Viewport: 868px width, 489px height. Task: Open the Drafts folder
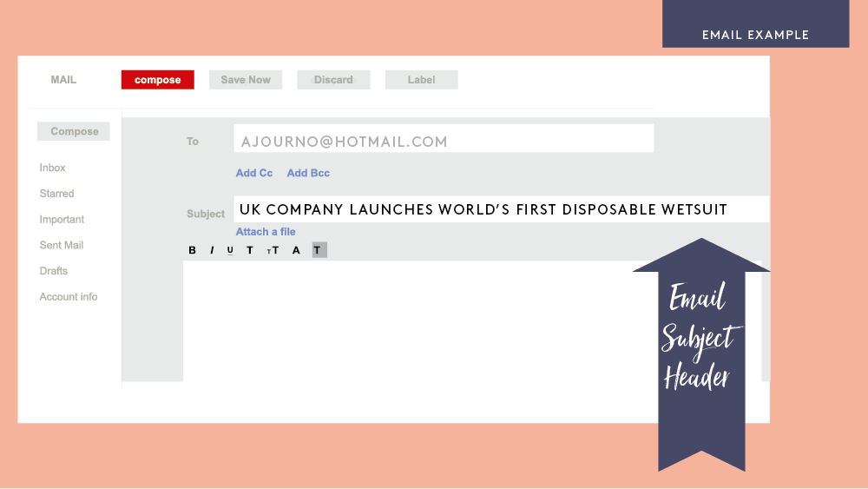pyautogui.click(x=54, y=271)
